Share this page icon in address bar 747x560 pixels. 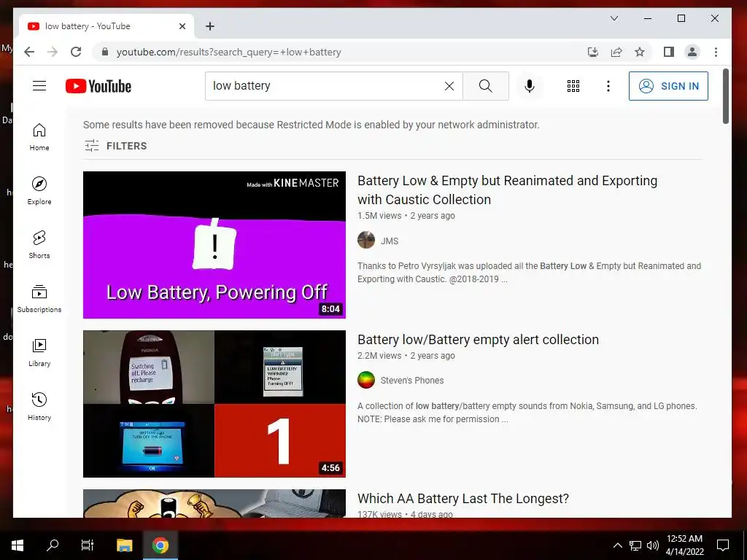pyautogui.click(x=616, y=52)
